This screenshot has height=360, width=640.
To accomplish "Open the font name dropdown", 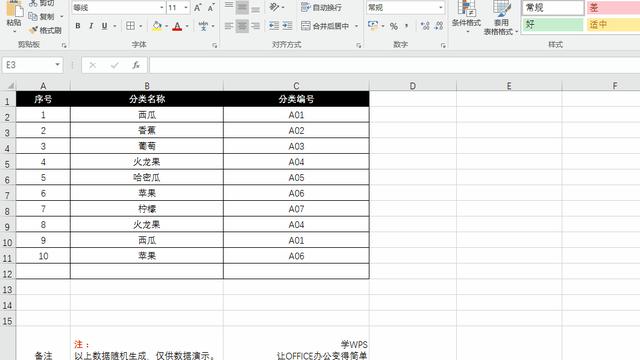I will coord(162,8).
